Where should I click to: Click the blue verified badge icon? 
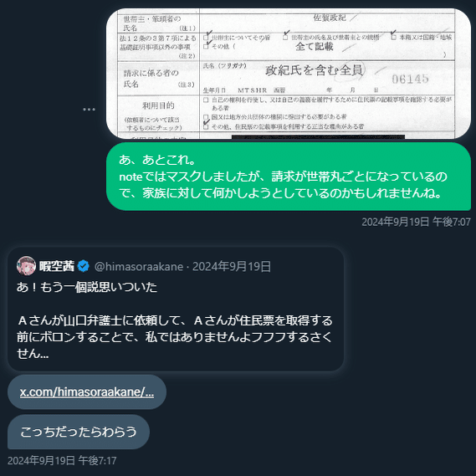(x=83, y=266)
